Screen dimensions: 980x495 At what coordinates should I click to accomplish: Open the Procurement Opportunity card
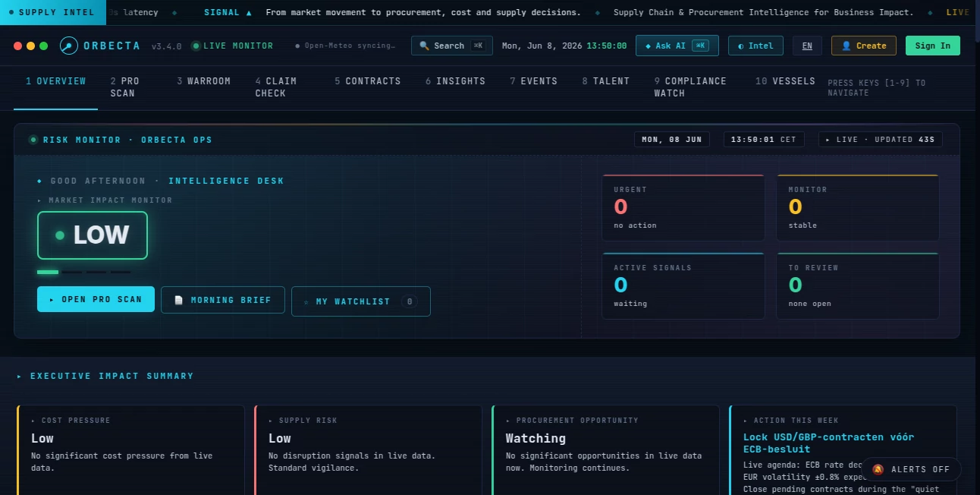tap(605, 449)
